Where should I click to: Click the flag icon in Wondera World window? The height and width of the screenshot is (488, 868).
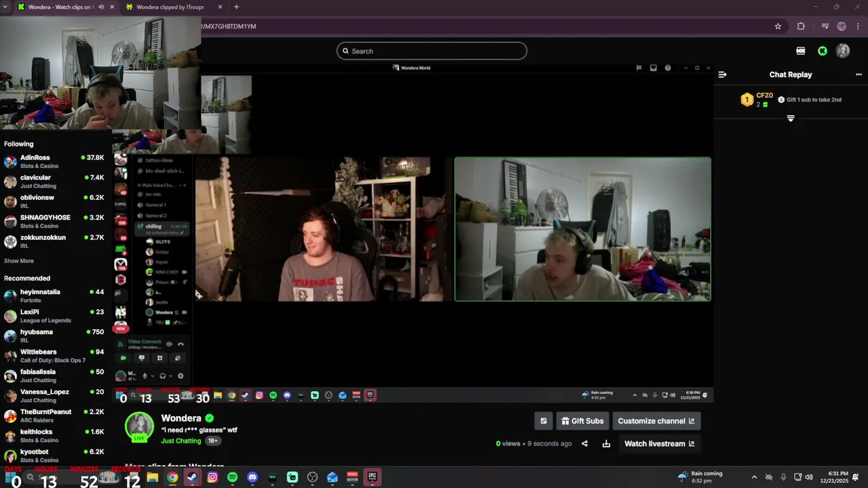pos(639,68)
